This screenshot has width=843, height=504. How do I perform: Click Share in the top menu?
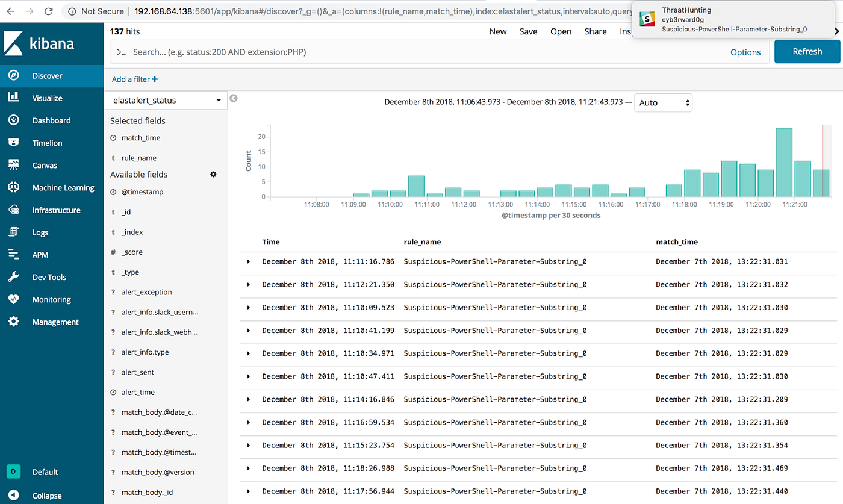click(x=596, y=31)
